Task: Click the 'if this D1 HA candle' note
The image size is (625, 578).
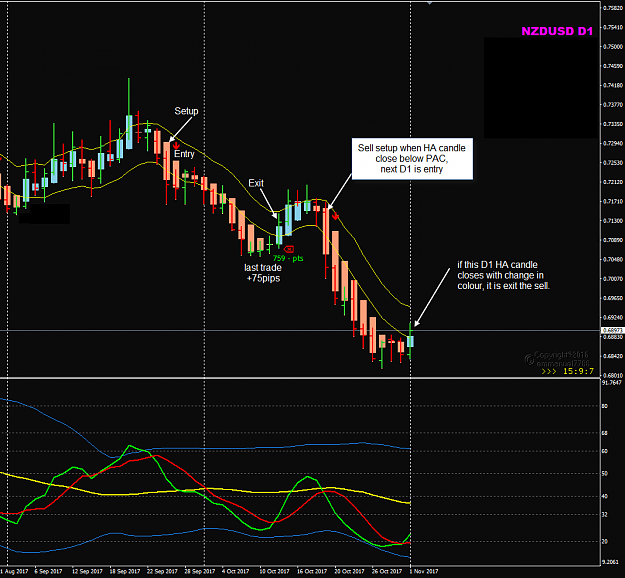Action: [503, 275]
